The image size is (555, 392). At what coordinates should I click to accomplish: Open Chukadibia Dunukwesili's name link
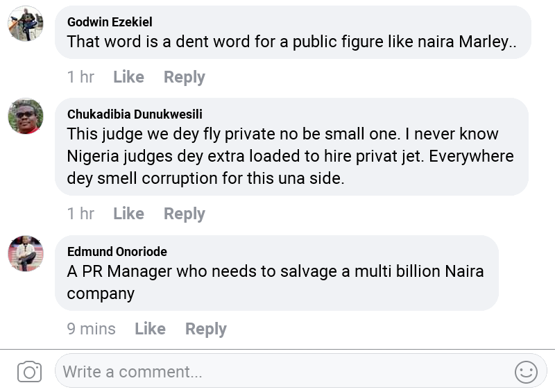(x=135, y=114)
